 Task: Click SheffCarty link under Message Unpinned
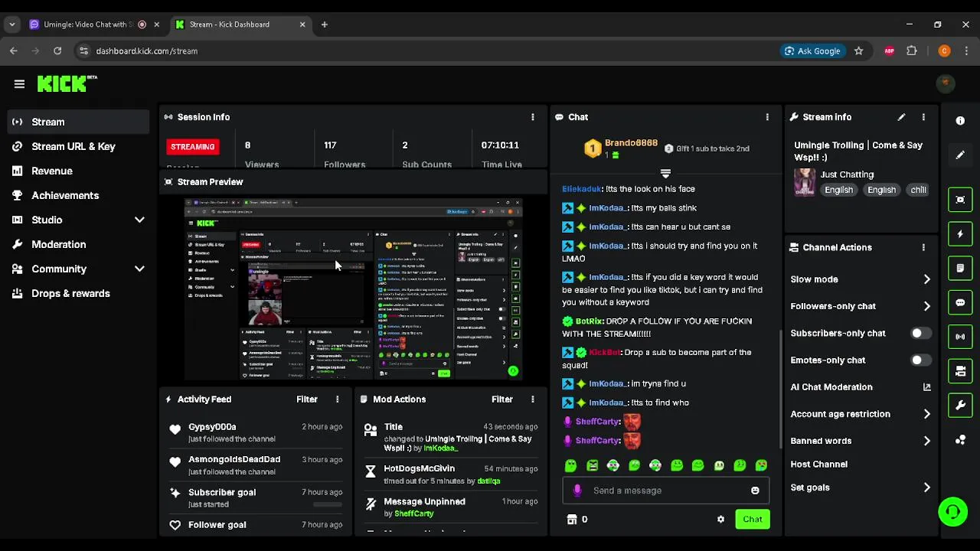[414, 514]
